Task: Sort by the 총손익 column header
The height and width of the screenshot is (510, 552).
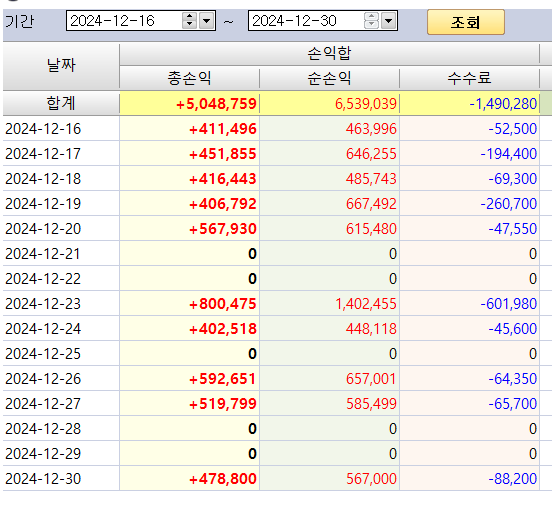Action: tap(189, 78)
